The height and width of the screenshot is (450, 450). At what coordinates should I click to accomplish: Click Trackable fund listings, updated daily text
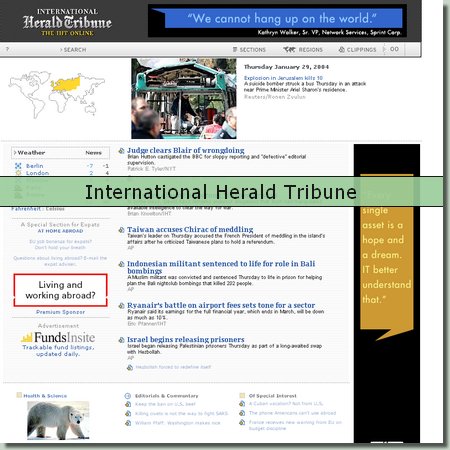(x=58, y=351)
